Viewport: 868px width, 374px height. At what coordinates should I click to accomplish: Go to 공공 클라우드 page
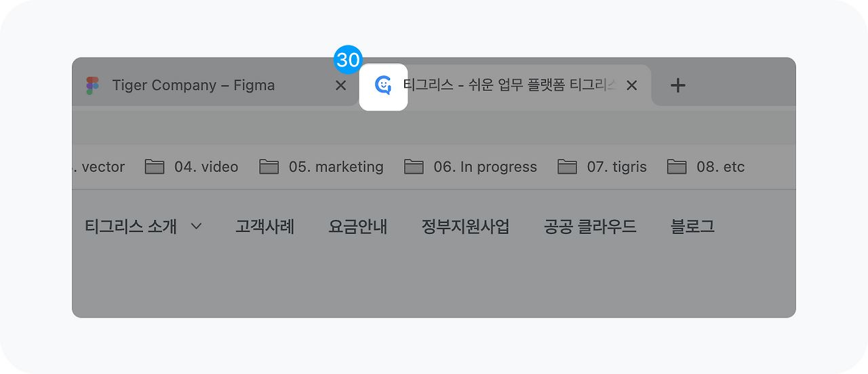coord(591,226)
